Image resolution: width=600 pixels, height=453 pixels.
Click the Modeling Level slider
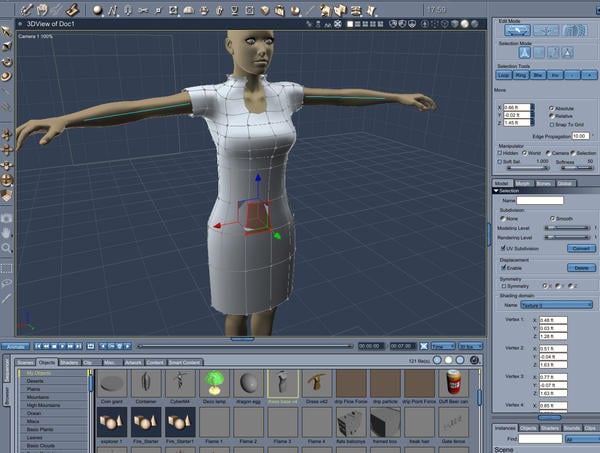tap(567, 228)
